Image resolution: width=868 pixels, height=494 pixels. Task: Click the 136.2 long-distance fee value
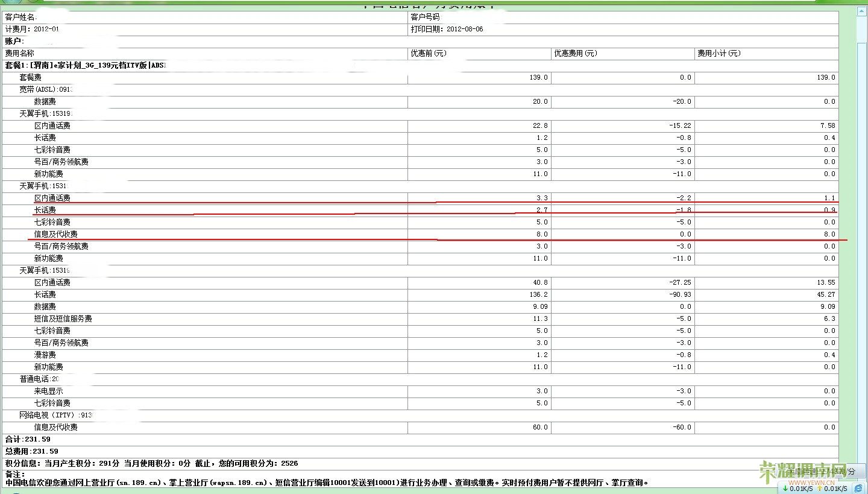(539, 294)
